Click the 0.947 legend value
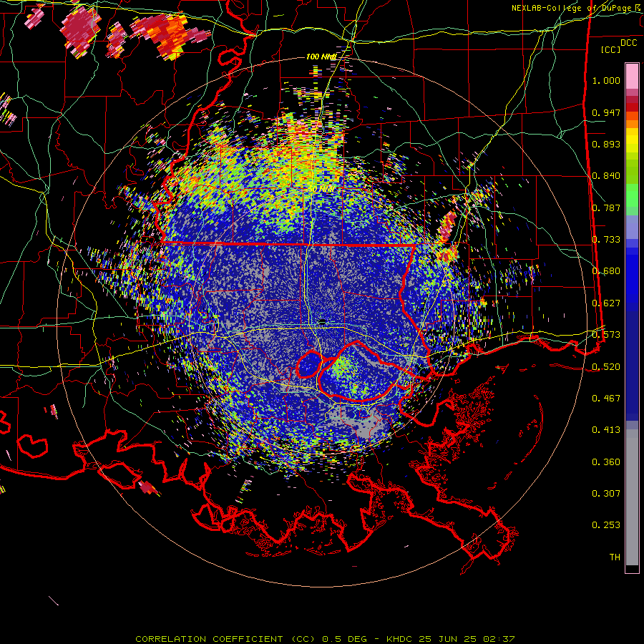 (606, 112)
